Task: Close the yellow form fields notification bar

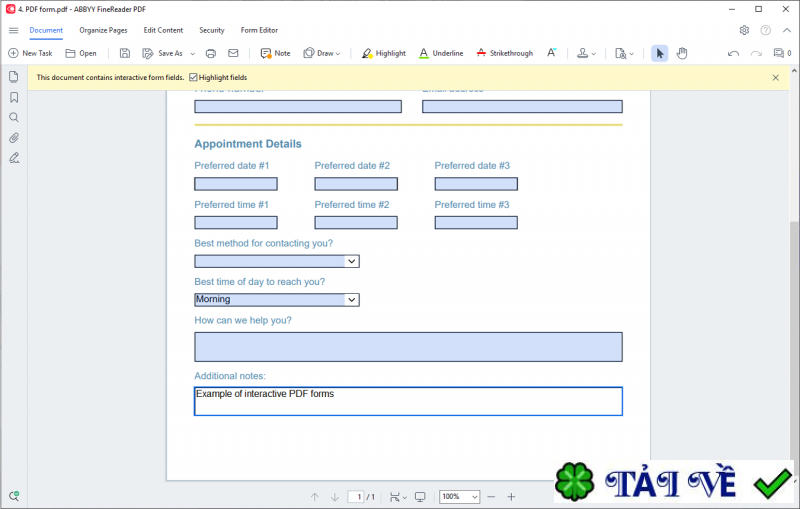Action: (x=776, y=78)
